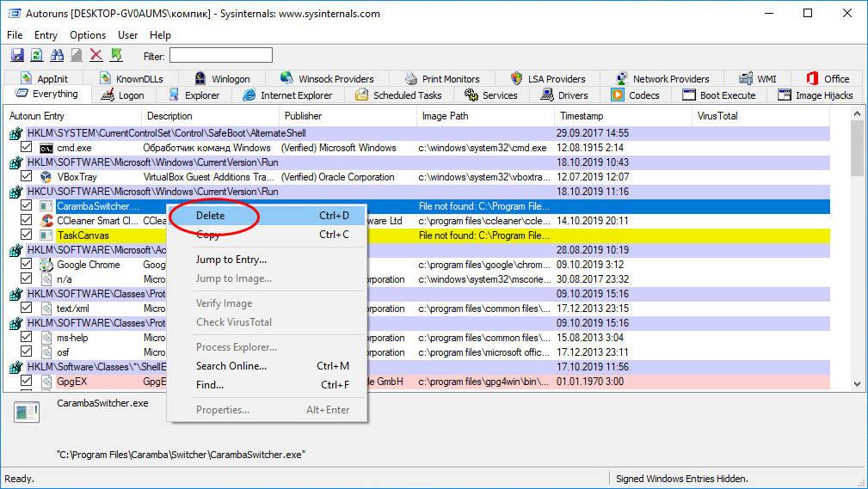Image resolution: width=868 pixels, height=489 pixels.
Task: Disable the CarambaSwitcher autorun checkbox
Action: coord(26,205)
